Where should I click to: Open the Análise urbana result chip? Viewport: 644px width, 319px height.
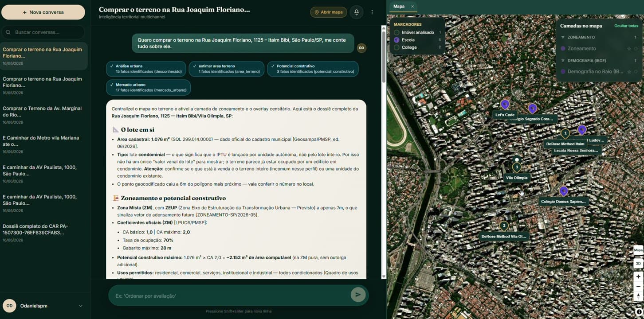tap(146, 69)
